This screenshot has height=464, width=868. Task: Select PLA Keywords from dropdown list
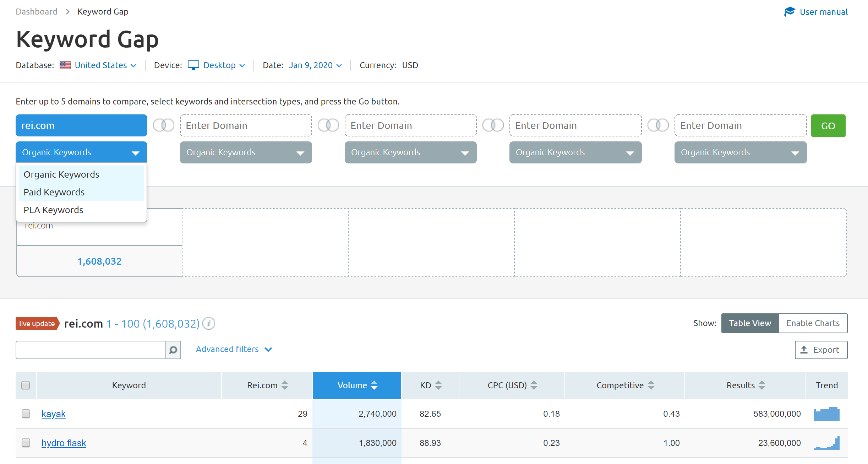tap(81, 210)
